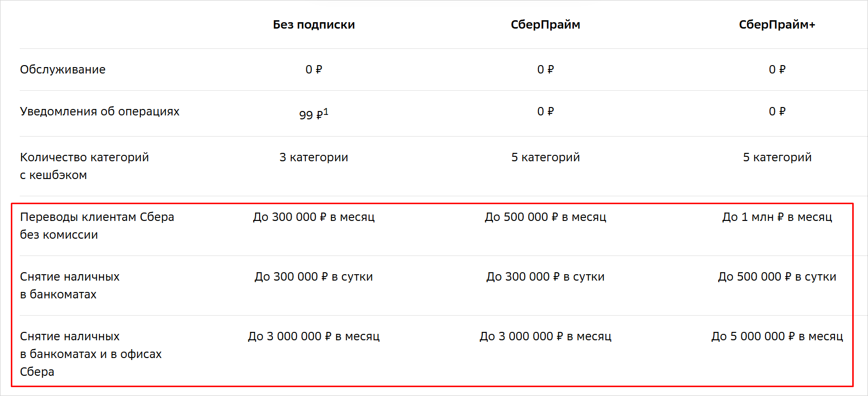Click "До 3 000 000 ₽ в месяц" under Без подписки
868x396 pixels.
click(x=314, y=336)
